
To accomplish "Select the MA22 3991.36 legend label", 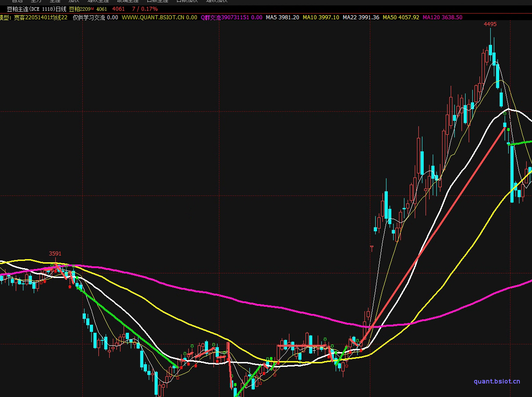I will point(361,18).
